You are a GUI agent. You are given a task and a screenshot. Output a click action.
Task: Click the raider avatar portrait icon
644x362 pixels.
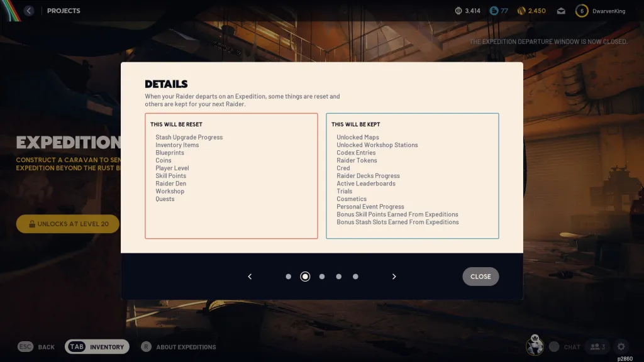click(535, 346)
